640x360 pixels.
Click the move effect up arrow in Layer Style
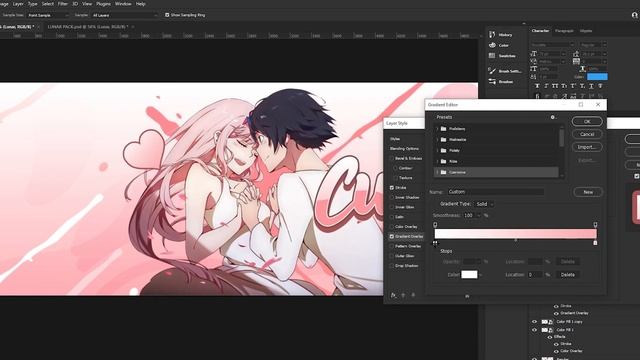[x=403, y=295]
